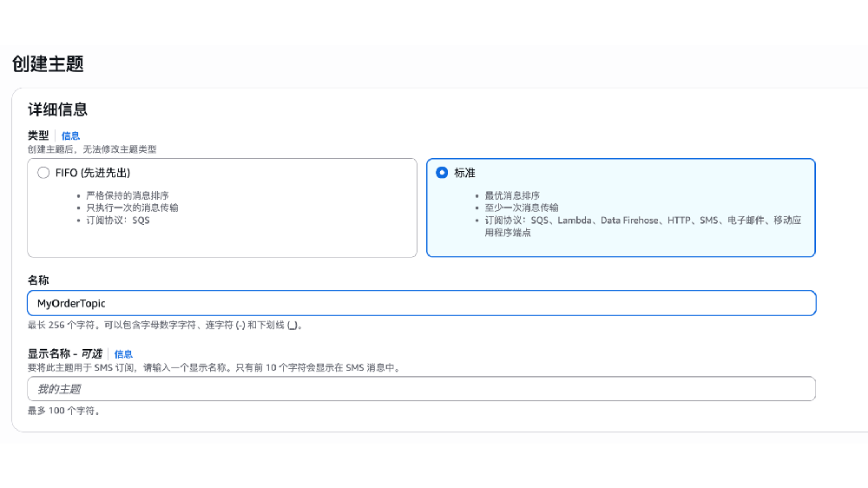Click the FIFO (先进先出) option label
Viewport: 868px width, 488px height.
coord(93,173)
